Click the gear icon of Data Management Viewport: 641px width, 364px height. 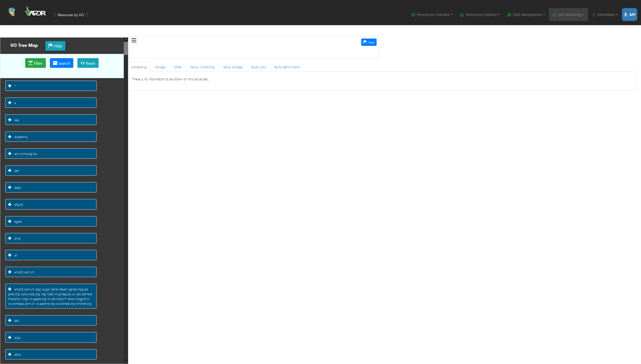[x=509, y=15]
